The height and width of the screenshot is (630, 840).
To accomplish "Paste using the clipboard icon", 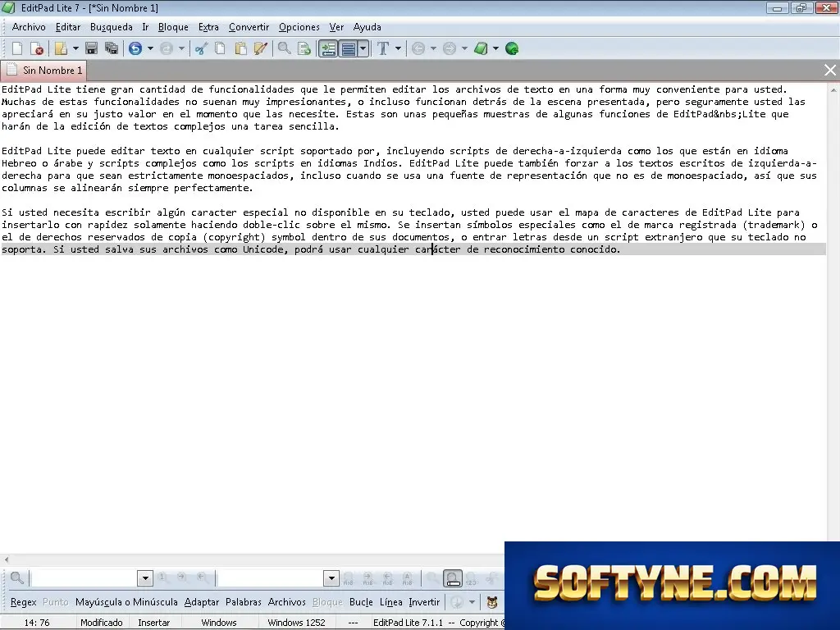I will point(240,48).
